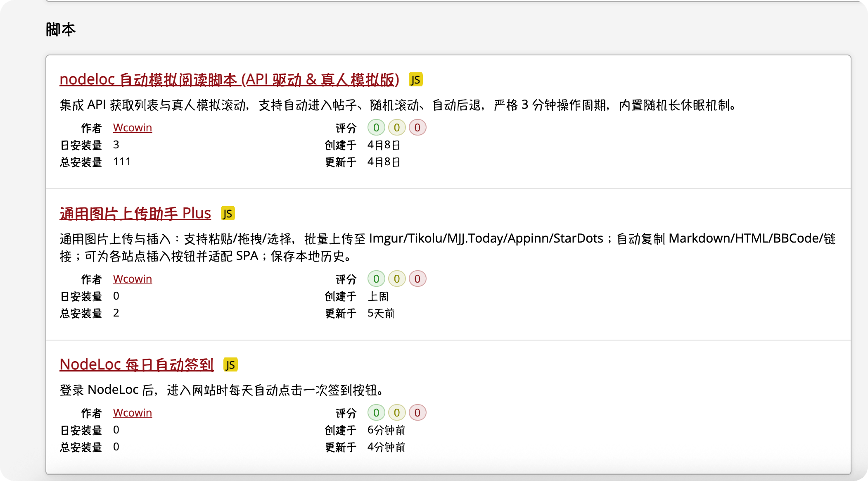
Task: Click red bad-rating count for NodeLoc 每日自动签到
Action: [x=417, y=413]
